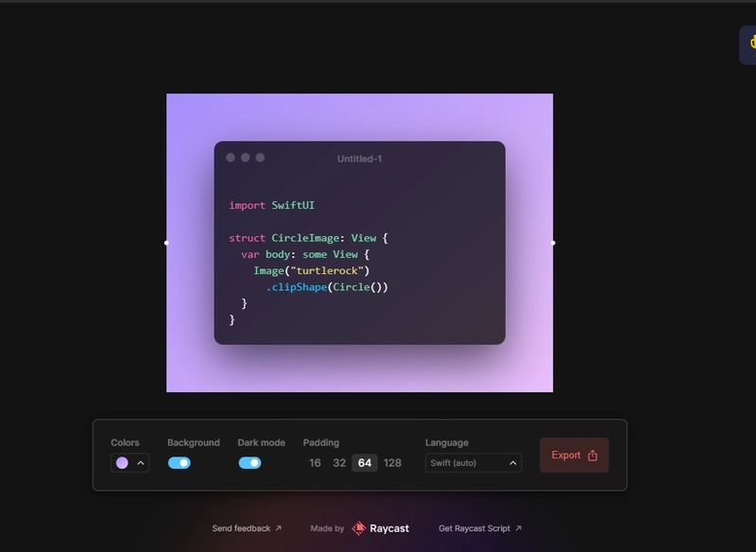Select the 64 padding option

tap(365, 463)
